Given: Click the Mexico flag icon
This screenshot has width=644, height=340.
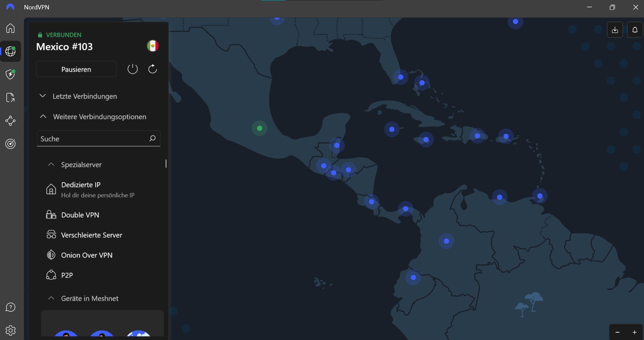Looking at the screenshot, I should point(153,46).
